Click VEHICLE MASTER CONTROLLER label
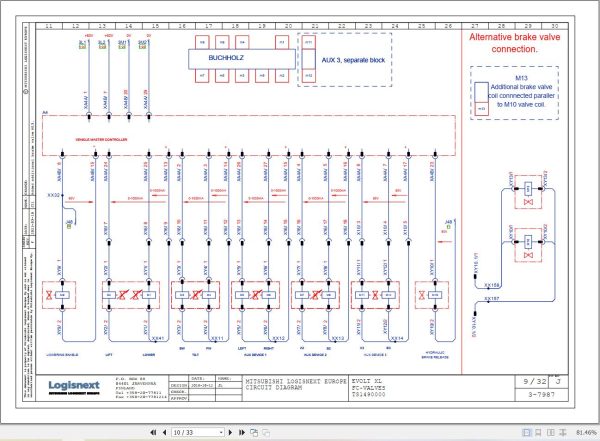Viewport: 600px width, 441px height. [x=101, y=139]
